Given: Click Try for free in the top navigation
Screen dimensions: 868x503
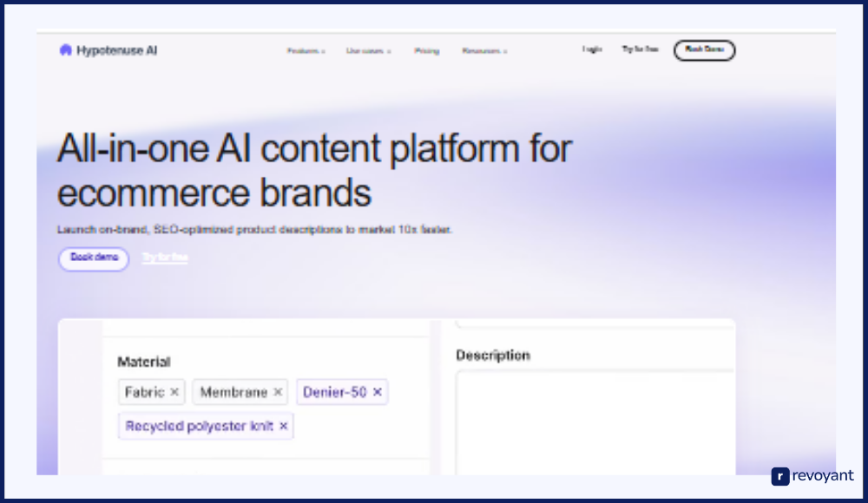Looking at the screenshot, I should (640, 50).
